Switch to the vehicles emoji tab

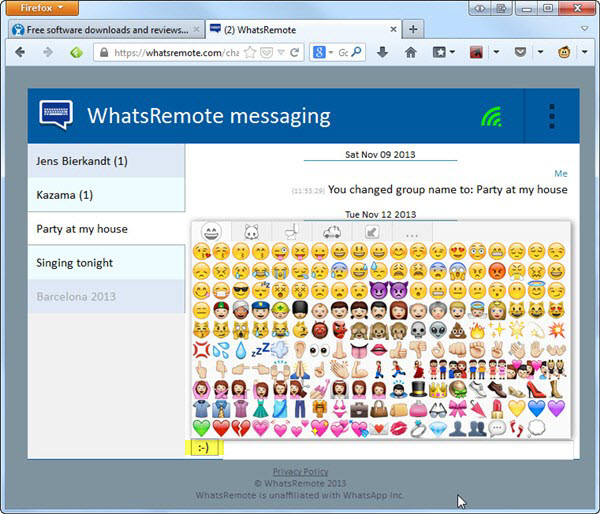point(332,232)
